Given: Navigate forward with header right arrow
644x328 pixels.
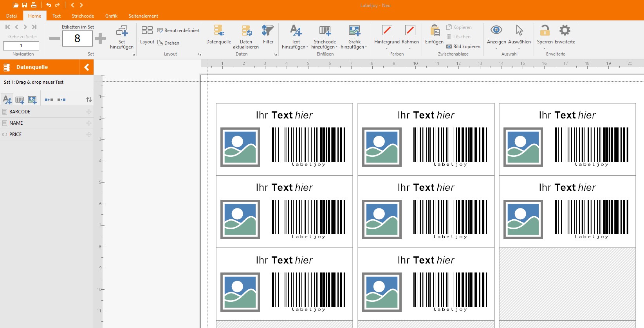Looking at the screenshot, I should point(81,5).
